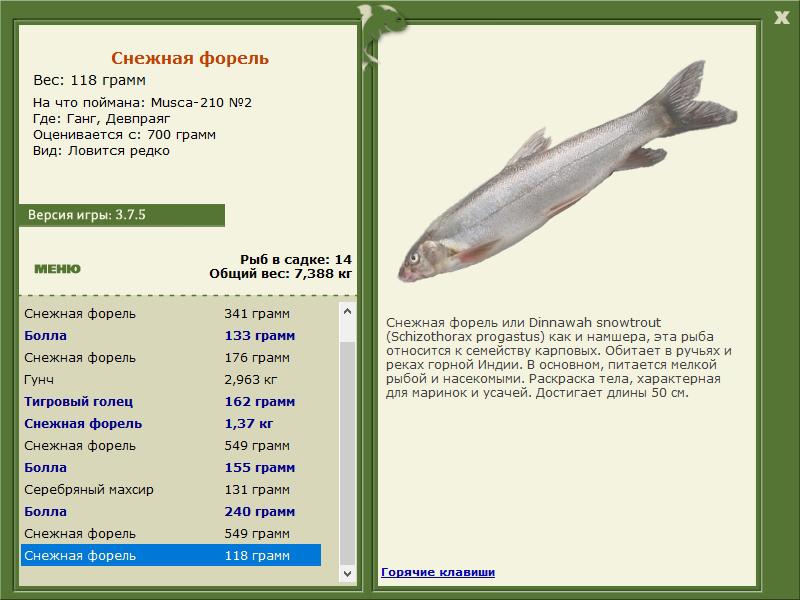
Task: Select Серебряный махсир 131 грамм row
Action: [171, 489]
